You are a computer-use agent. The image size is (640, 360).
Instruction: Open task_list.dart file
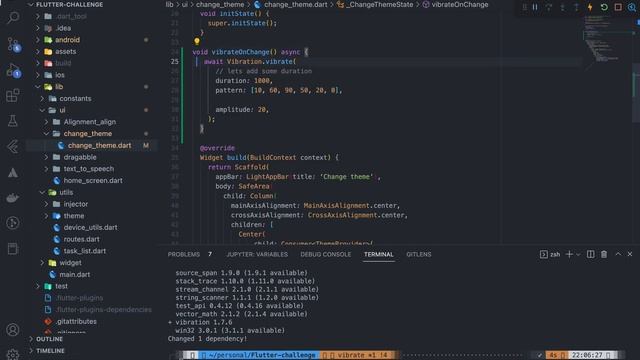click(84, 251)
